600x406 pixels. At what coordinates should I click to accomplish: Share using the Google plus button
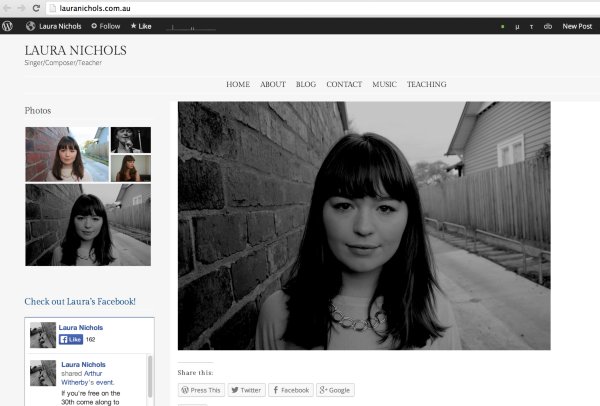(336, 390)
